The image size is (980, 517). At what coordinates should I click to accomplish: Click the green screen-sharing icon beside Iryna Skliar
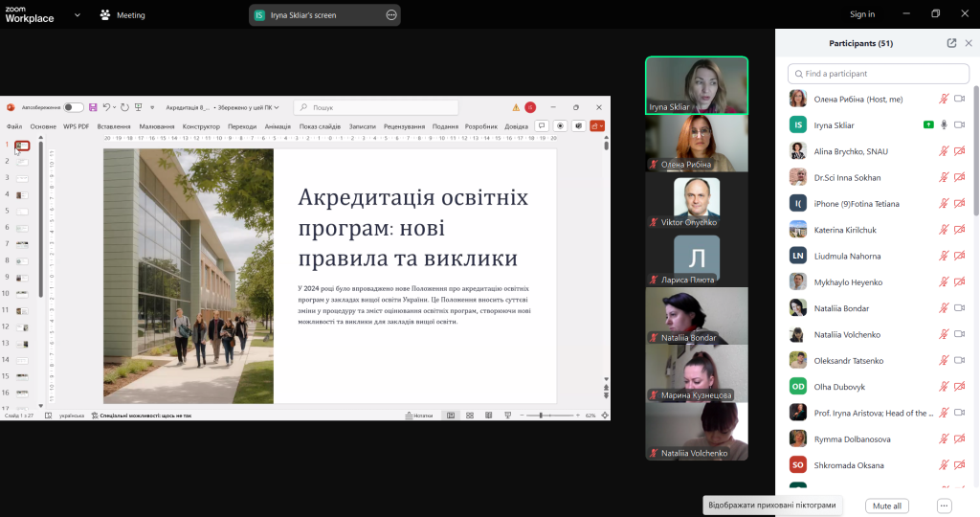point(927,125)
